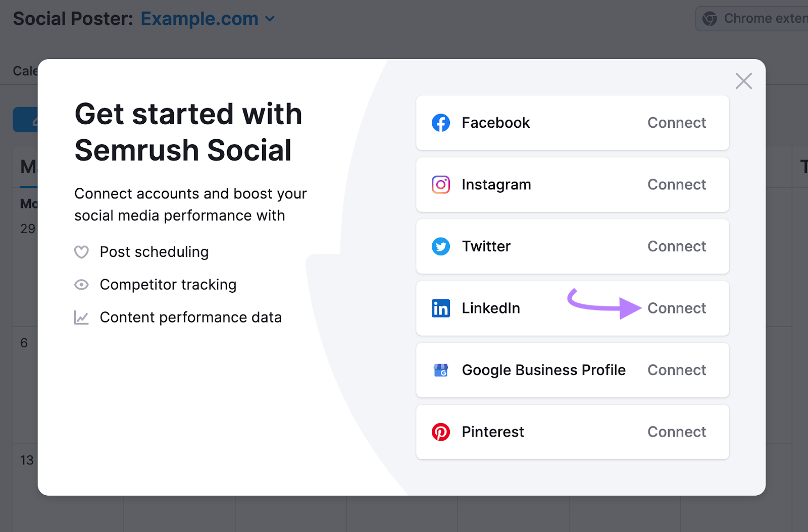Select the LinkedIn icon

click(x=440, y=308)
